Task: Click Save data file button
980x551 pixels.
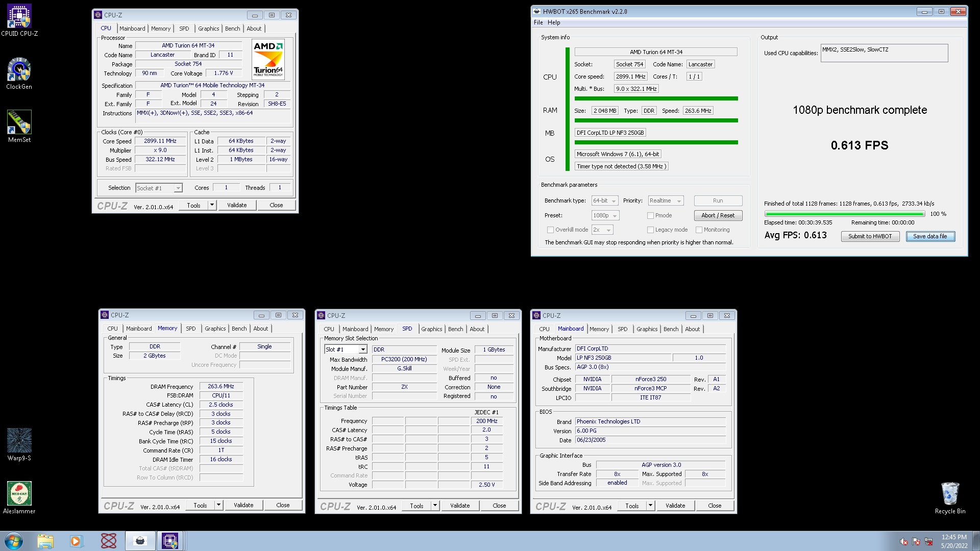Action: [930, 236]
